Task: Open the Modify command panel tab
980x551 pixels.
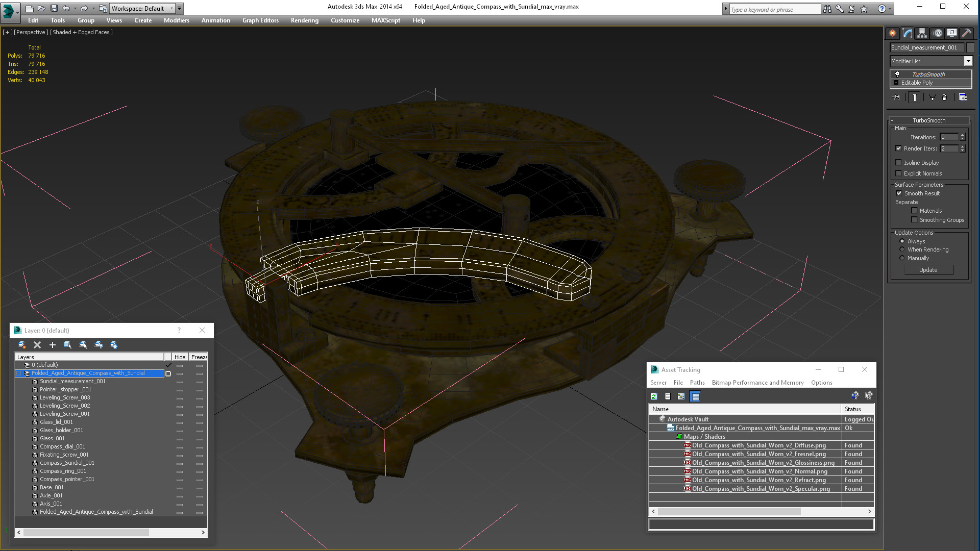Action: pos(908,33)
